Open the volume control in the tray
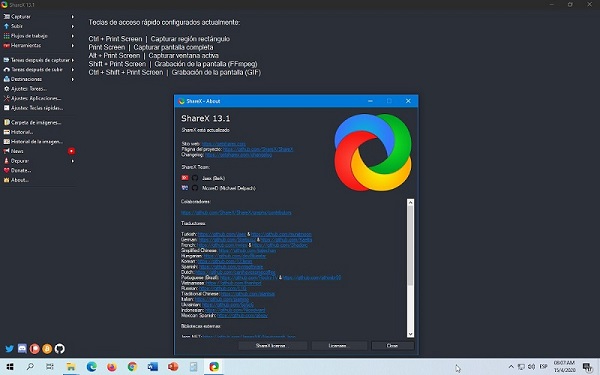Viewport: 600px width, 375px height. (532, 367)
